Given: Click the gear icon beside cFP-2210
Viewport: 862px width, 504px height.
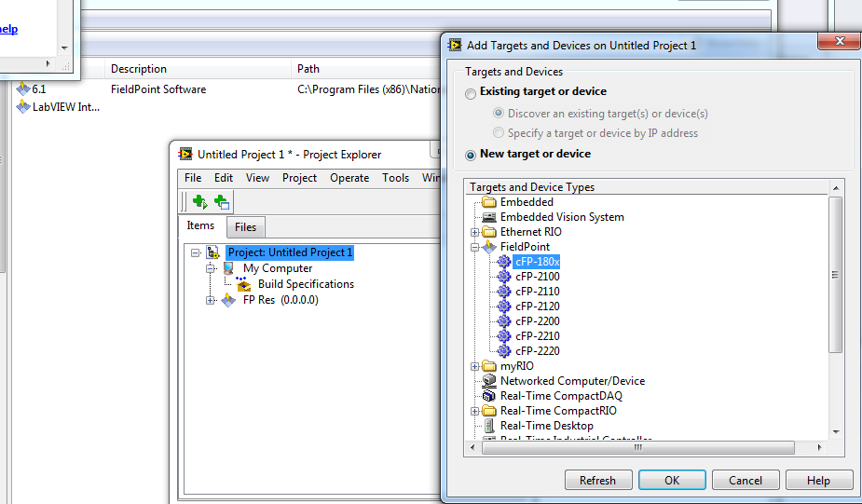Looking at the screenshot, I should tap(504, 335).
